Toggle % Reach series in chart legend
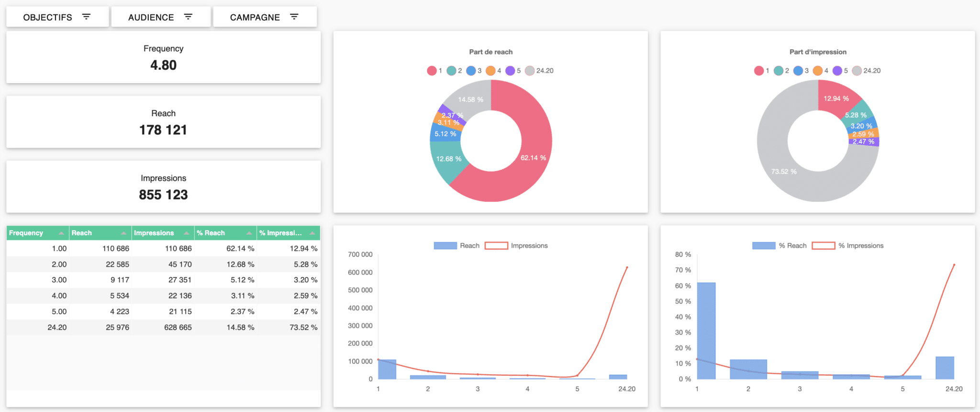The image size is (980, 412). pos(780,246)
